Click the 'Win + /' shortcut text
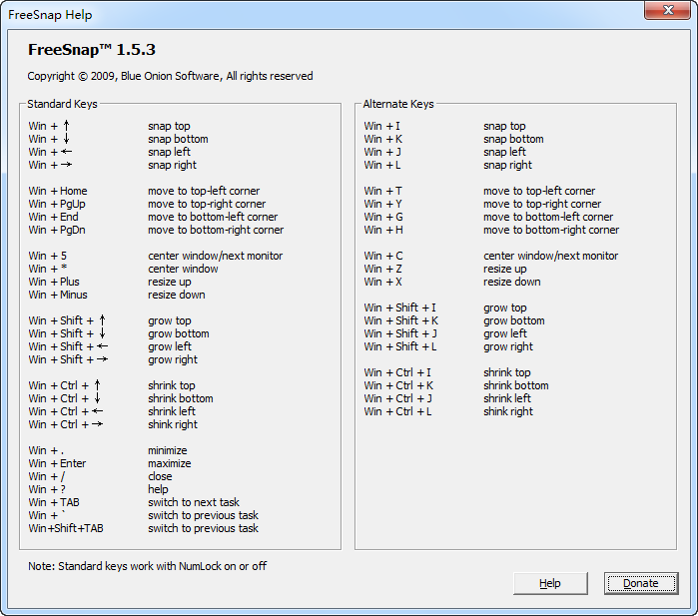698x616 pixels. (47, 476)
